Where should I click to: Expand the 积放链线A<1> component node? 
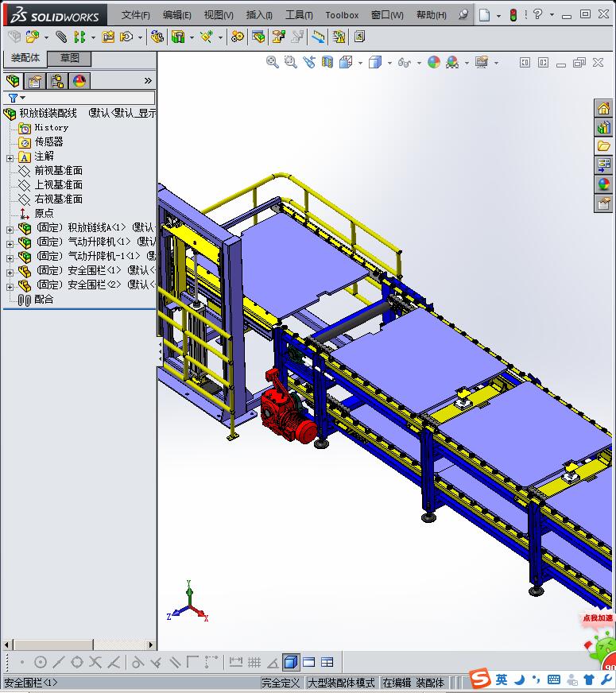(x=10, y=230)
